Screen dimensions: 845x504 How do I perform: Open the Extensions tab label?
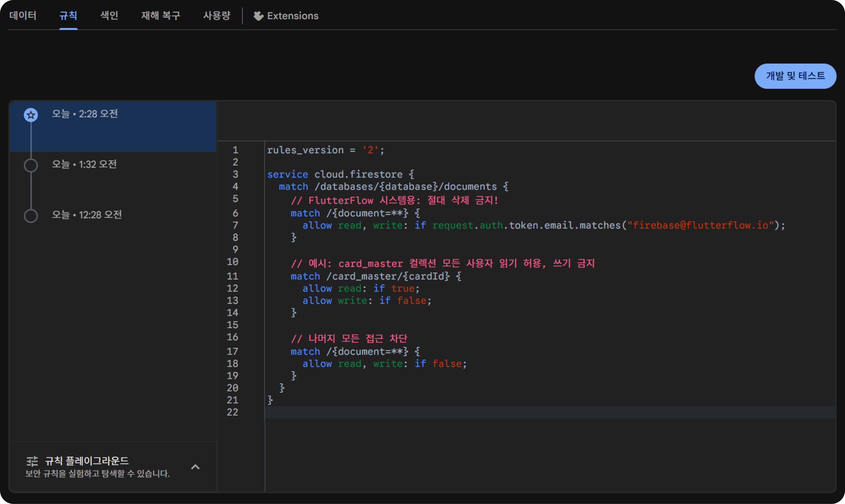pos(293,16)
